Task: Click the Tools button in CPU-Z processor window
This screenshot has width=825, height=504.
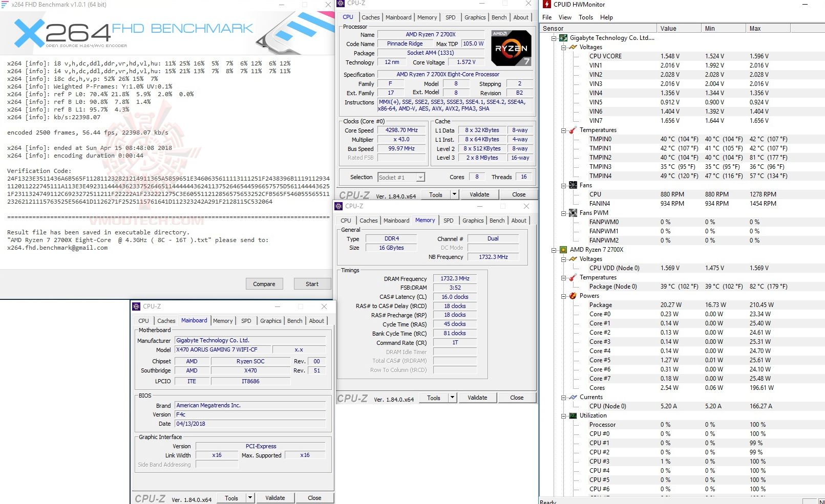Action: click(436, 194)
